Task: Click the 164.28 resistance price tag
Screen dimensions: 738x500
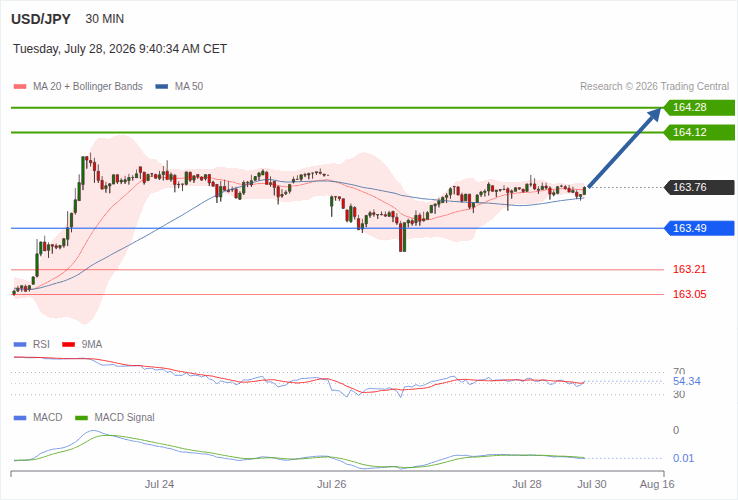Action: [x=699, y=107]
